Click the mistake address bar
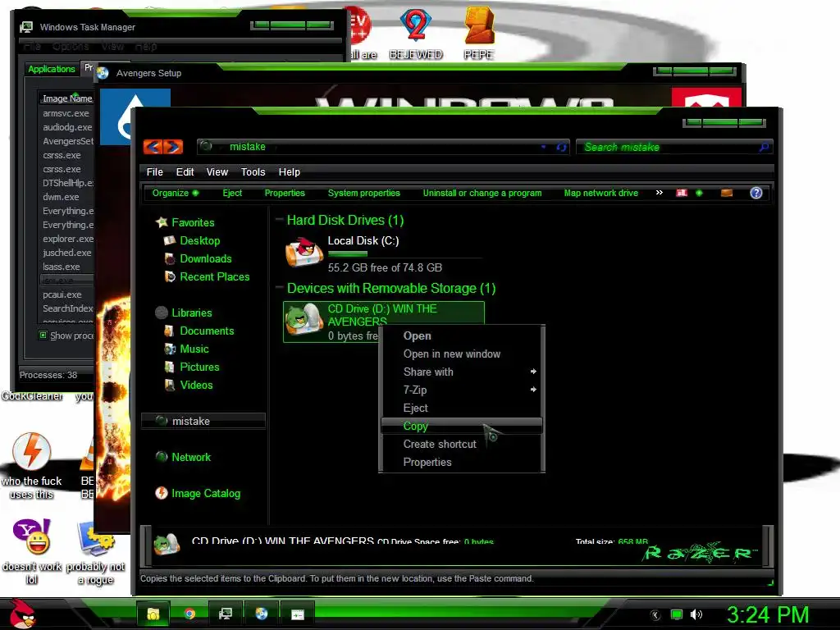Image resolution: width=840 pixels, height=630 pixels. 382,147
